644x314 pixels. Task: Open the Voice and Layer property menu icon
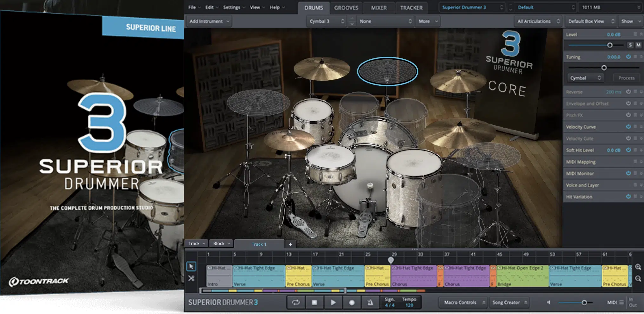click(x=635, y=185)
